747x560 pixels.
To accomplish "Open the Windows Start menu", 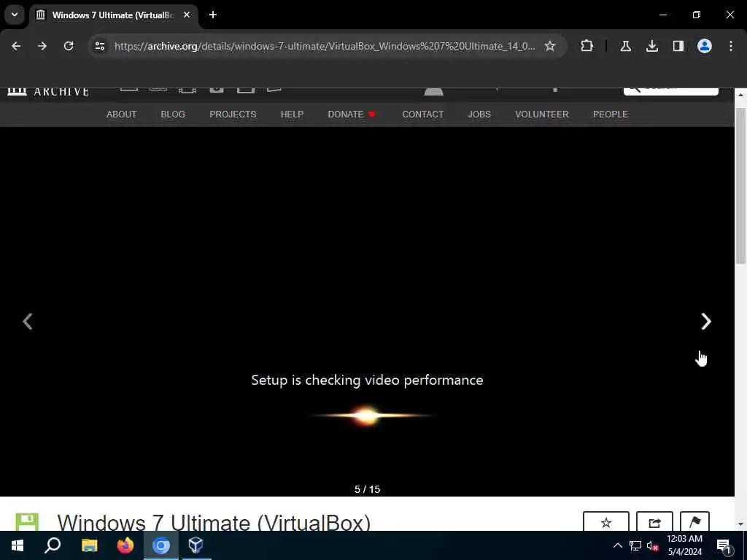I will click(18, 545).
